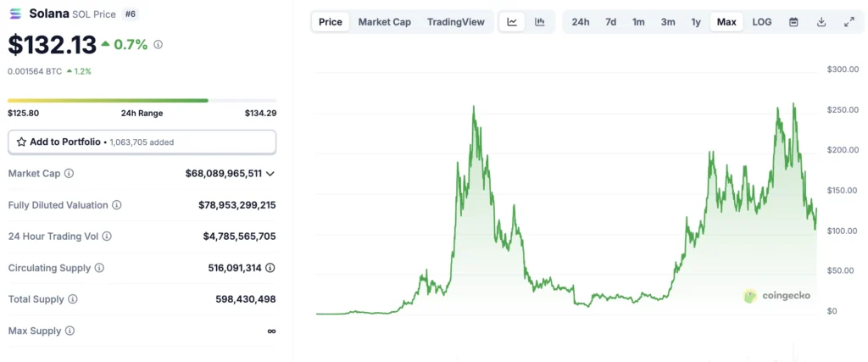Click the Solana logo icon
Screen dimensions: 868x362
[16, 14]
